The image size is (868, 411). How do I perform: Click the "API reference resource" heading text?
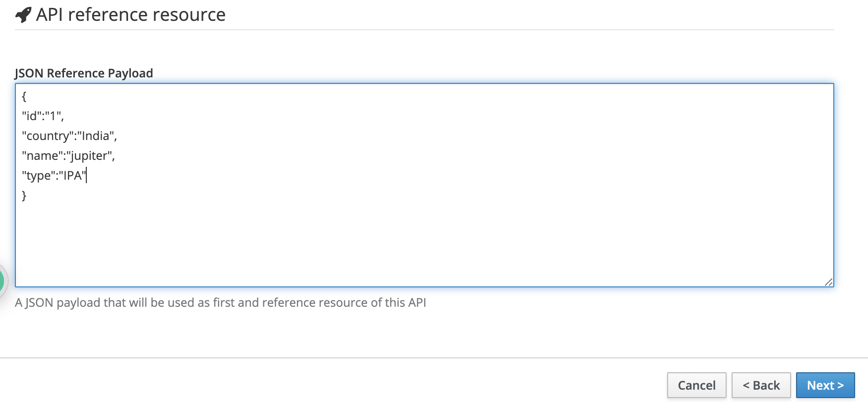coord(130,15)
